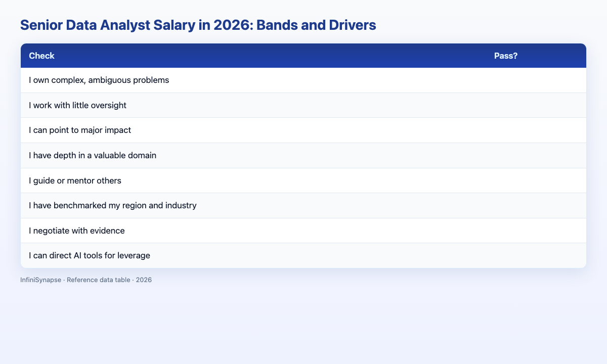Select the "I can point to major impact" row
Viewport: 607px width, 364px height.
point(303,130)
